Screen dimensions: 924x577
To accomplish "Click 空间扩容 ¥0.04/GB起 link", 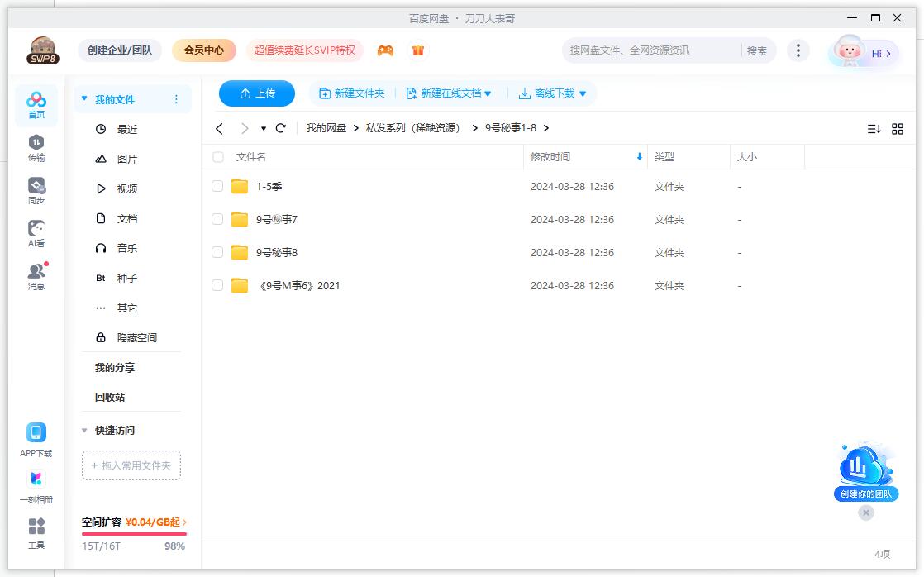I will coord(134,522).
